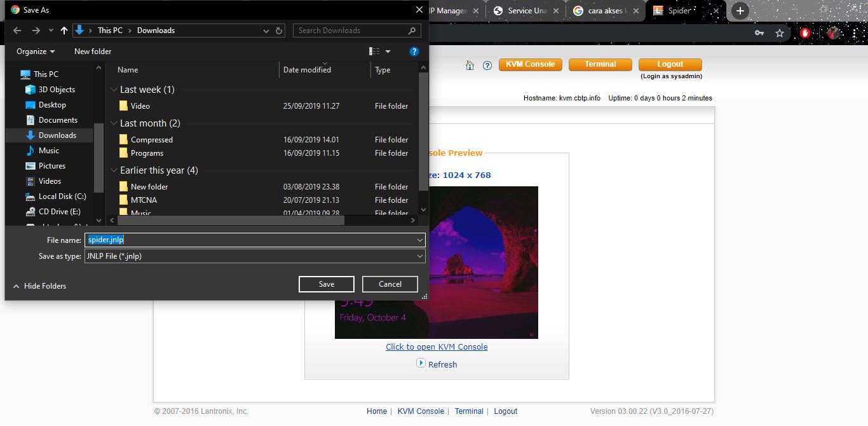Click the orange KVM Console button
The image size is (868, 426).
[530, 64]
